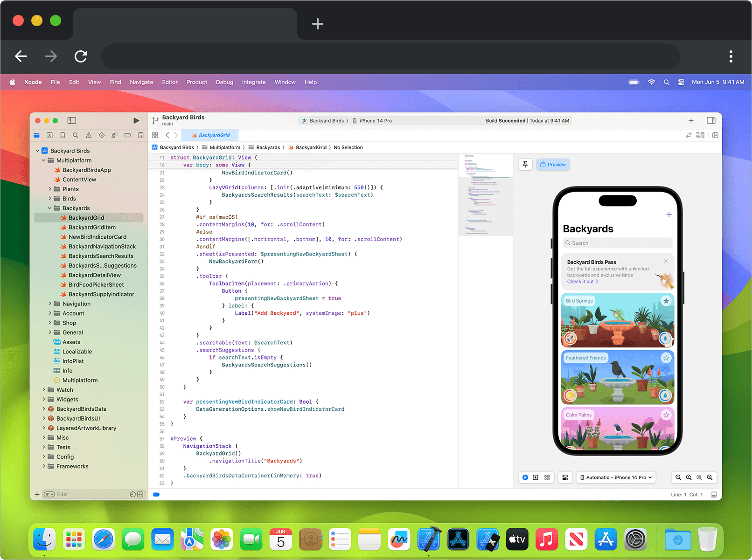This screenshot has height=560, width=752.
Task: Collapse the Backyards folder
Action: tap(50, 208)
